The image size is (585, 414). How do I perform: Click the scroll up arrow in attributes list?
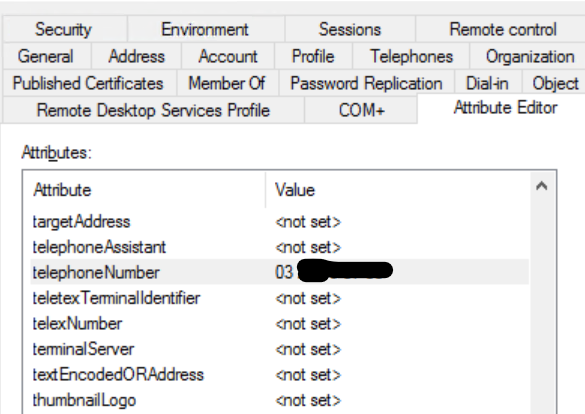tap(542, 186)
